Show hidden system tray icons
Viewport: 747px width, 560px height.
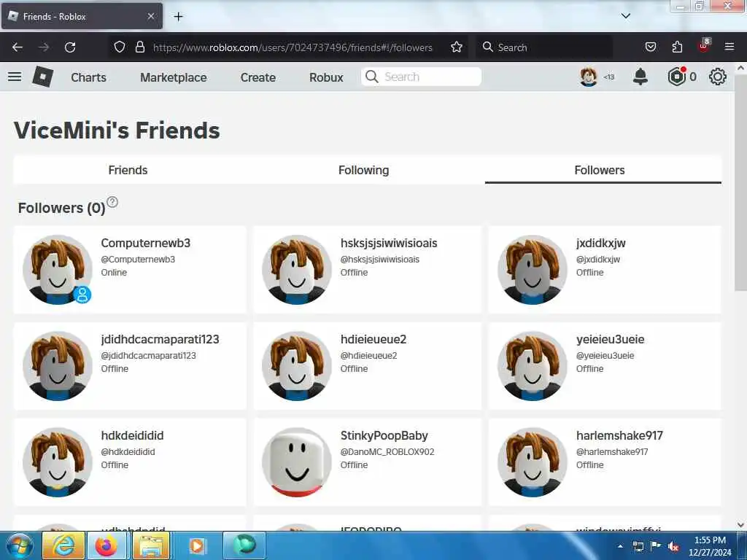[x=620, y=546]
